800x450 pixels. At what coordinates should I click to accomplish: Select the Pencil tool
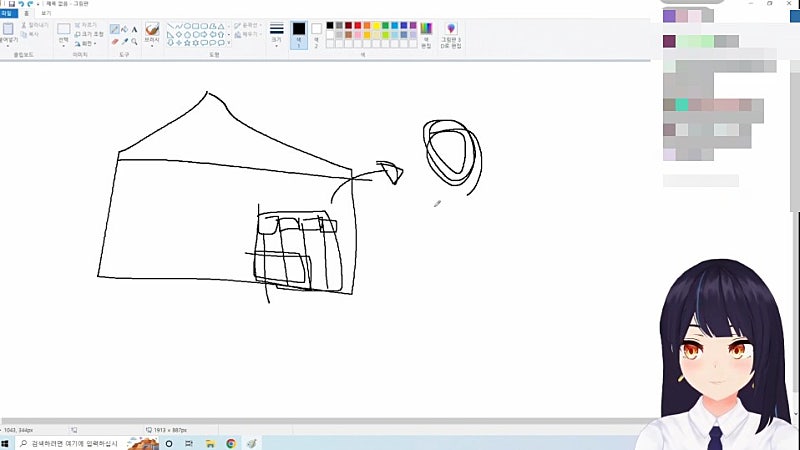[x=115, y=30]
